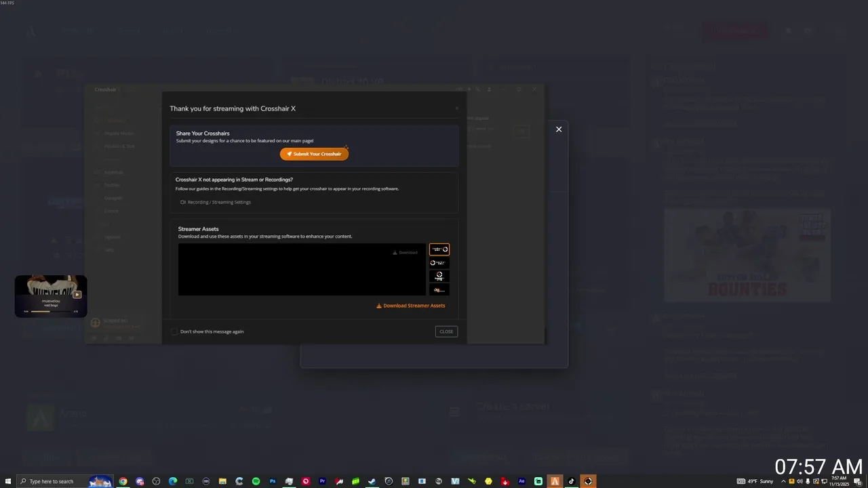The height and width of the screenshot is (488, 868).
Task: Click the Thank you for streaming with Crosshair X title
Action: [233, 108]
